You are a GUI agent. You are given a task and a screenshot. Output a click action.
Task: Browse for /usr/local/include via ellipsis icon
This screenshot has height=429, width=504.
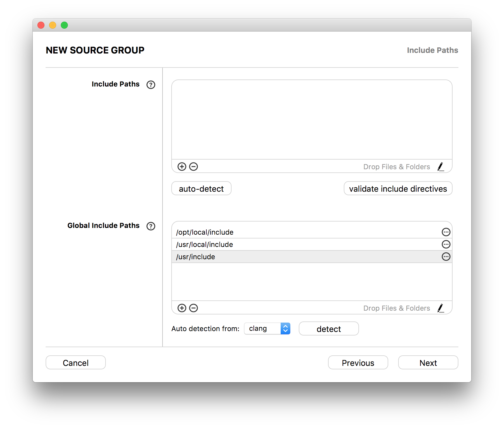point(446,244)
